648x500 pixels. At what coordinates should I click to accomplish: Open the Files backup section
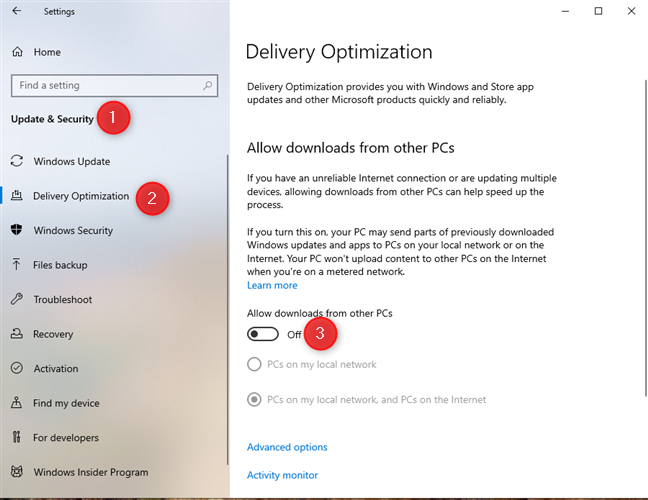tap(60, 265)
